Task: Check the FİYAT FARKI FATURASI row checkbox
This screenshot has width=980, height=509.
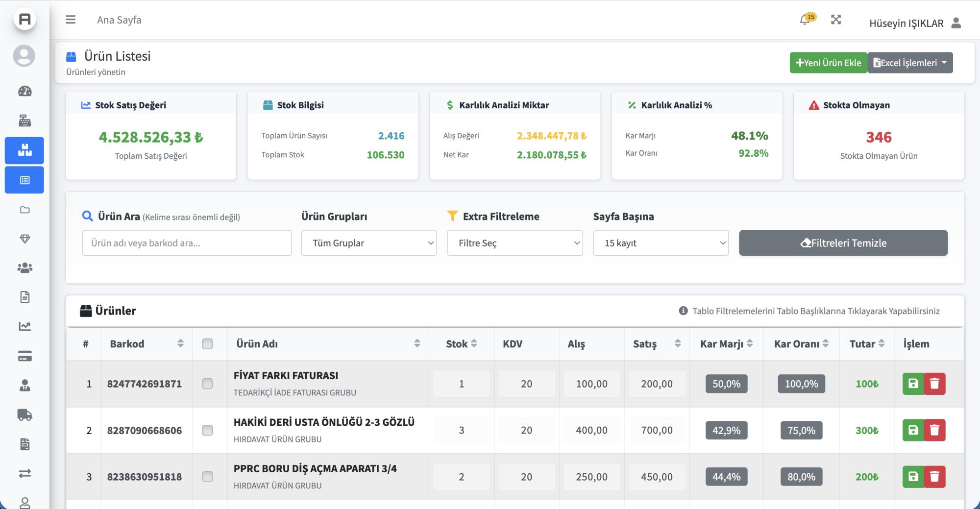Action: (x=208, y=384)
